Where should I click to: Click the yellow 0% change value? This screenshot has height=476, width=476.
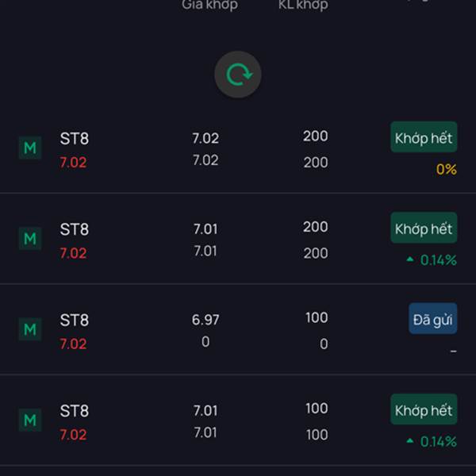pyautogui.click(x=446, y=170)
